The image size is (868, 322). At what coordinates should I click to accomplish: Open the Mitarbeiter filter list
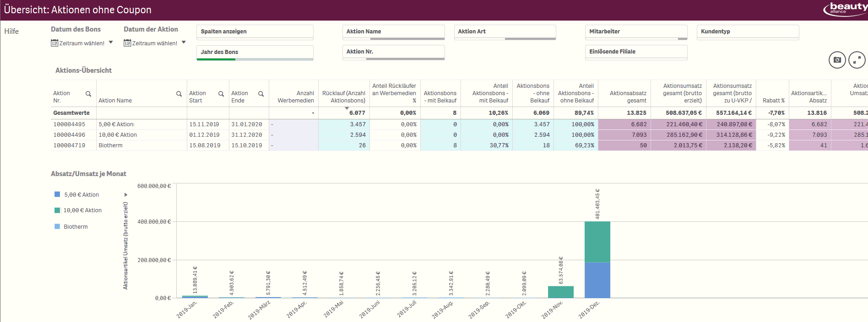click(x=635, y=32)
